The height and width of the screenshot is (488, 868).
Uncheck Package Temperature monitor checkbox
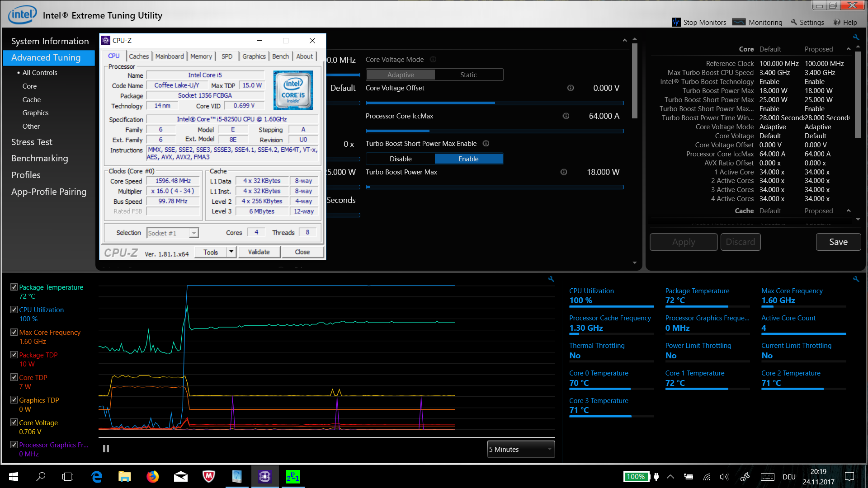14,287
